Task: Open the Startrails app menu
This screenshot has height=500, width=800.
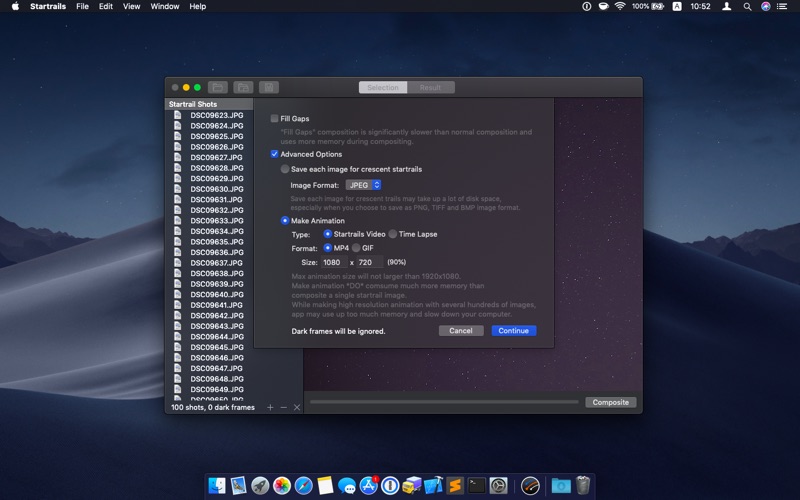Action: click(47, 7)
